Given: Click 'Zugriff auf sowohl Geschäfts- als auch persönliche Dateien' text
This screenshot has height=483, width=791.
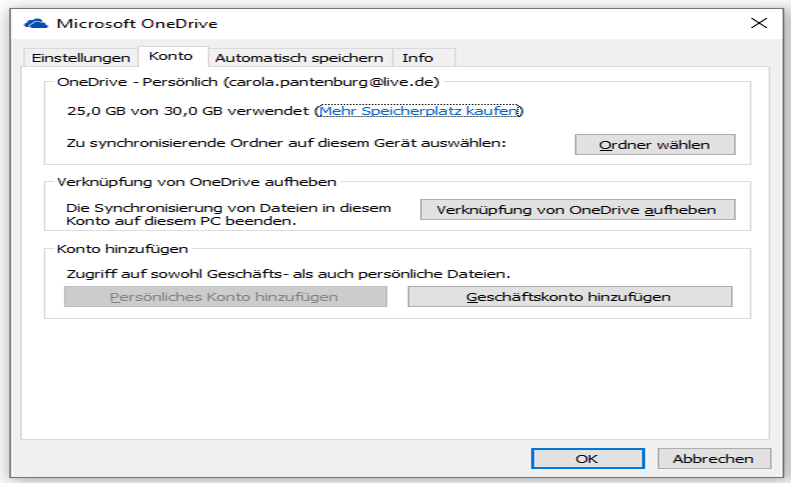Looking at the screenshot, I should pos(288,274).
